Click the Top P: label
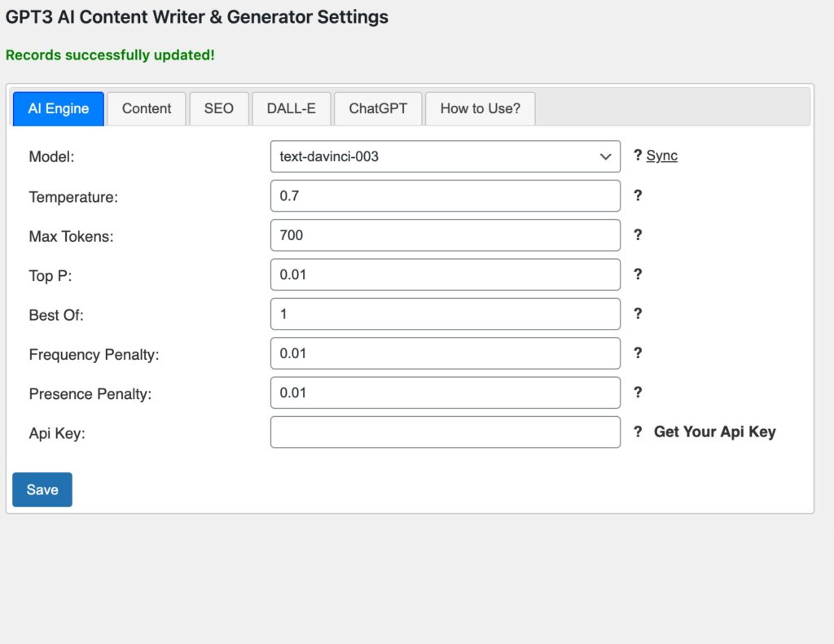Viewport: 834px width, 644px height. point(50,276)
